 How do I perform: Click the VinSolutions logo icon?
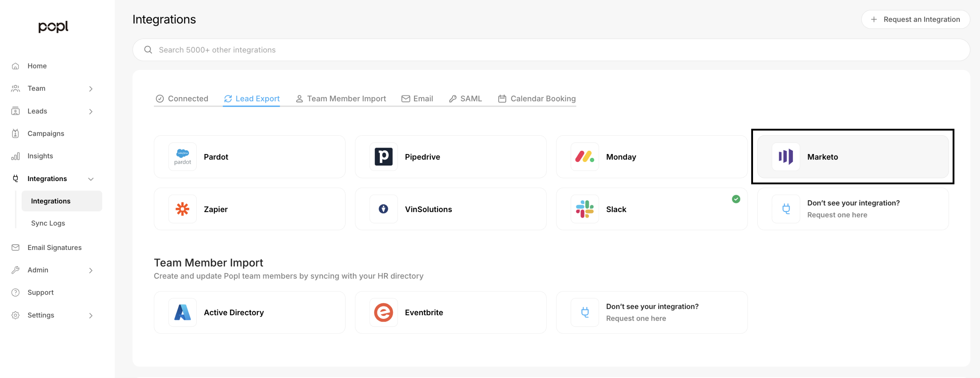click(x=383, y=209)
